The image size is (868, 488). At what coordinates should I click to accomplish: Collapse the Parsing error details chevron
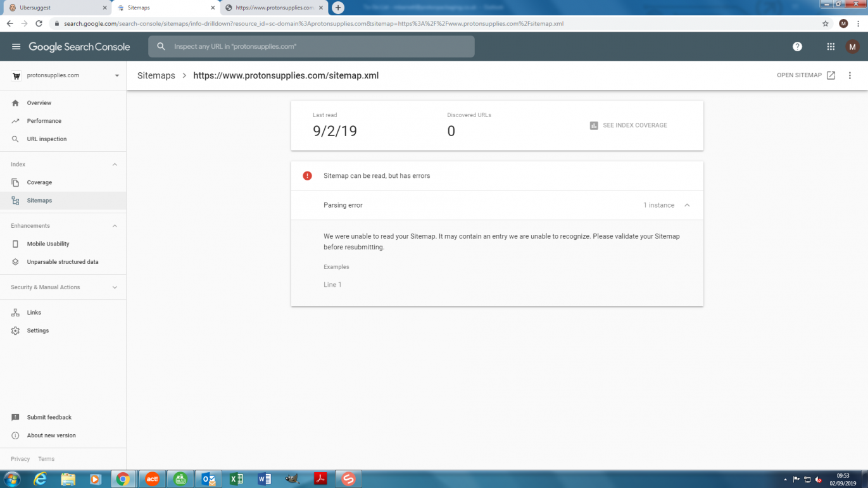[687, 205]
